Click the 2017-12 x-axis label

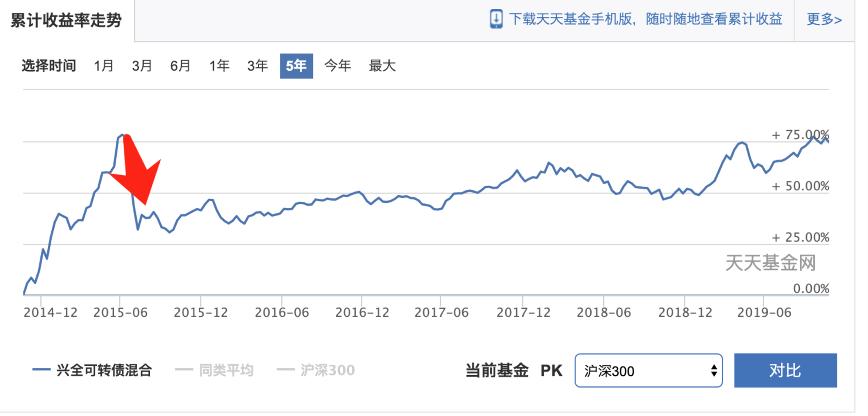[x=523, y=312]
